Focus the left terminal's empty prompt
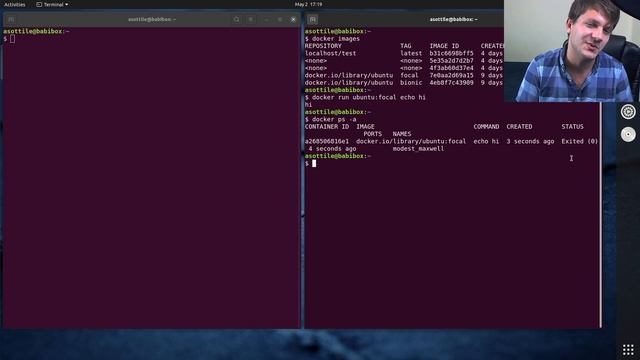640x360 pixels. (13, 39)
